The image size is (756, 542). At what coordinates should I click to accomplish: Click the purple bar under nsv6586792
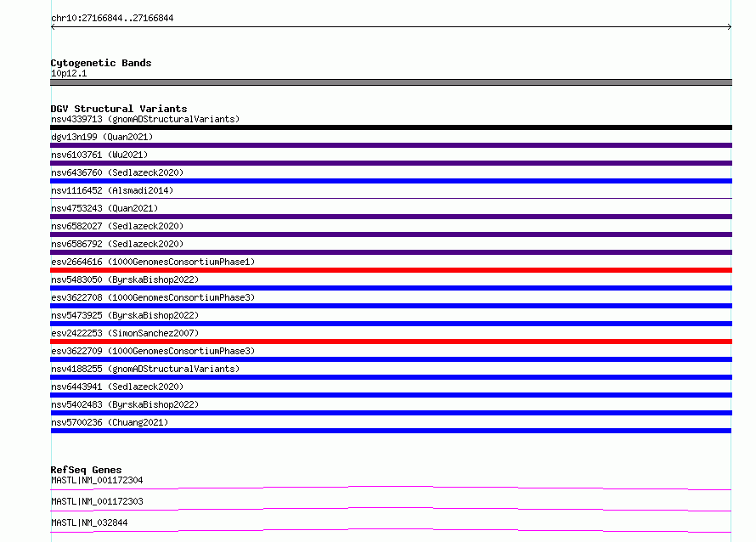(391, 252)
